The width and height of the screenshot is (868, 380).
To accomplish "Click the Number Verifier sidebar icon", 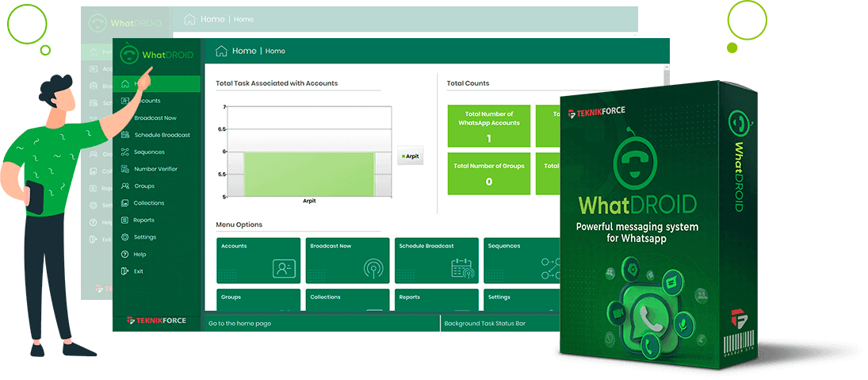I will (x=125, y=169).
